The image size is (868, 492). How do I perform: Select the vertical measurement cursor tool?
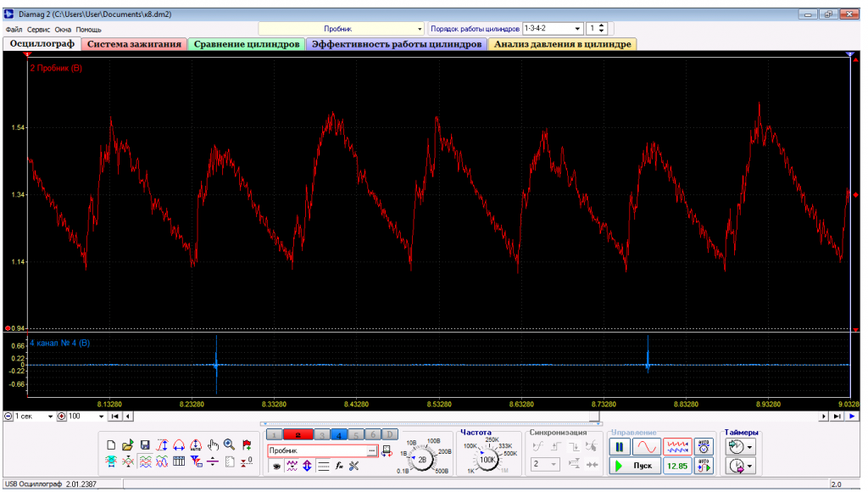[x=162, y=444]
